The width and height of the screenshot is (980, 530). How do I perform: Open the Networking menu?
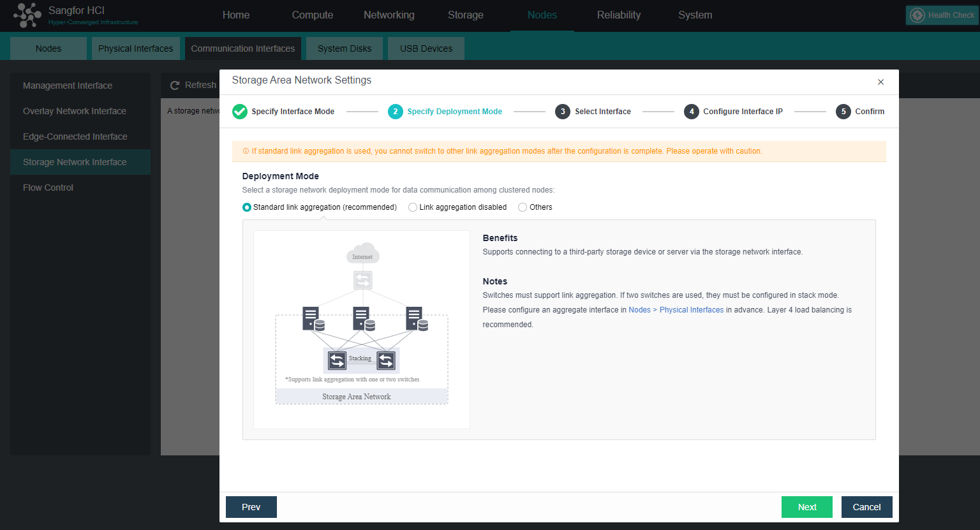click(x=389, y=15)
